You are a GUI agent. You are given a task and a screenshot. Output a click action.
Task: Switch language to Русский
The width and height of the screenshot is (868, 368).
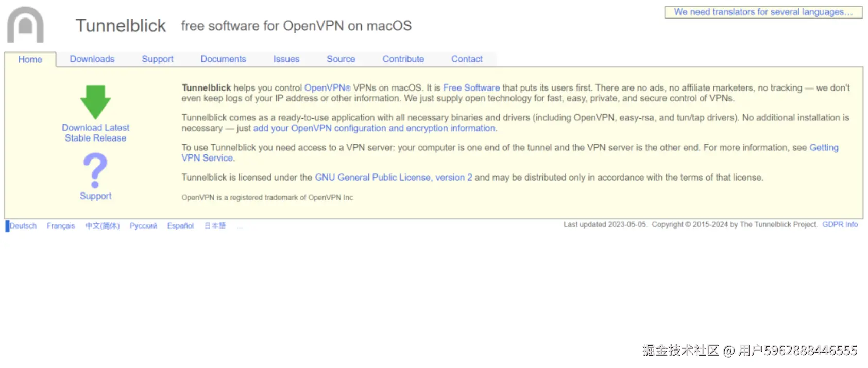click(x=143, y=226)
